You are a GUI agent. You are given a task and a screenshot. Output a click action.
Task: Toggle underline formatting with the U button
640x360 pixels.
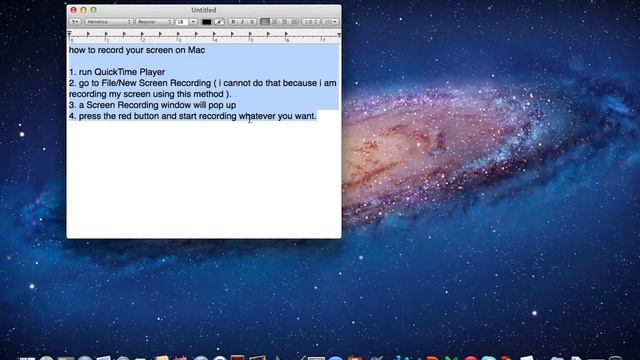[x=252, y=22]
